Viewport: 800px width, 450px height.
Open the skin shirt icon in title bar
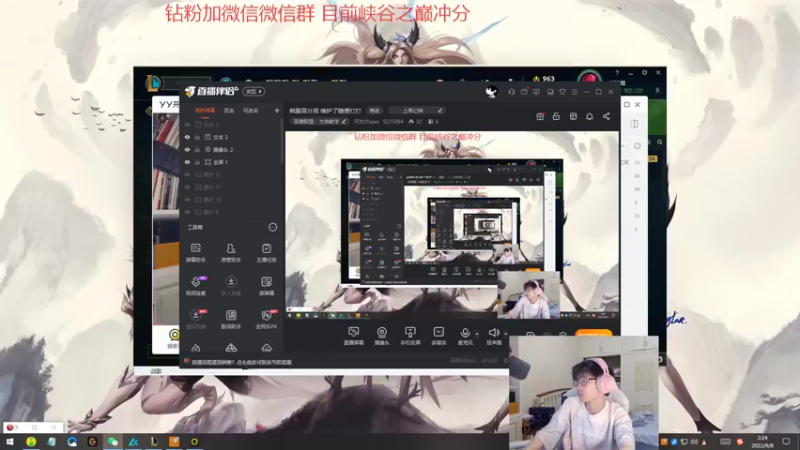562,92
